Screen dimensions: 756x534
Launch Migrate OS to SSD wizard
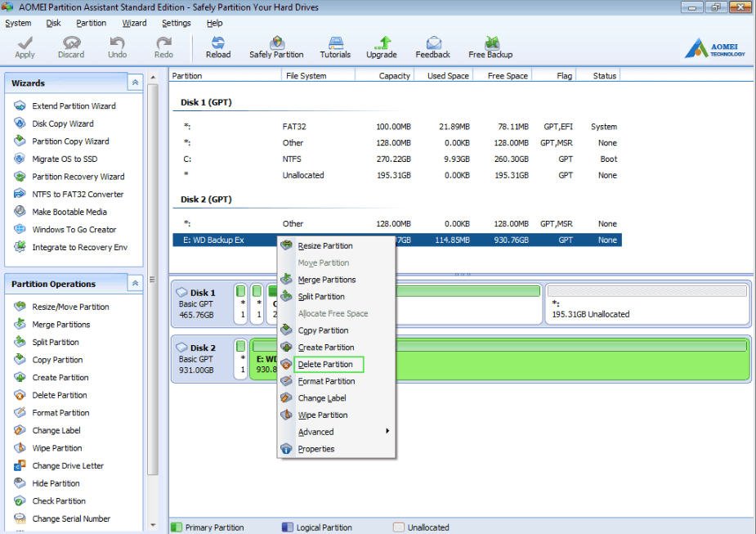[64, 159]
